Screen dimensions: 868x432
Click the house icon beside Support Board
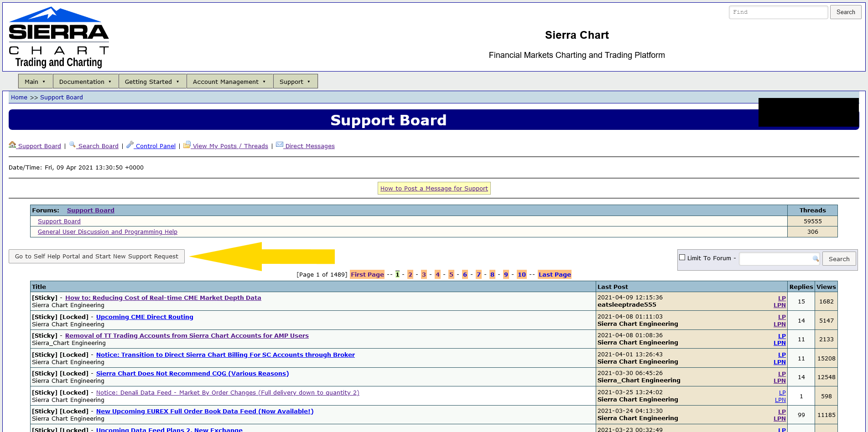pos(12,144)
